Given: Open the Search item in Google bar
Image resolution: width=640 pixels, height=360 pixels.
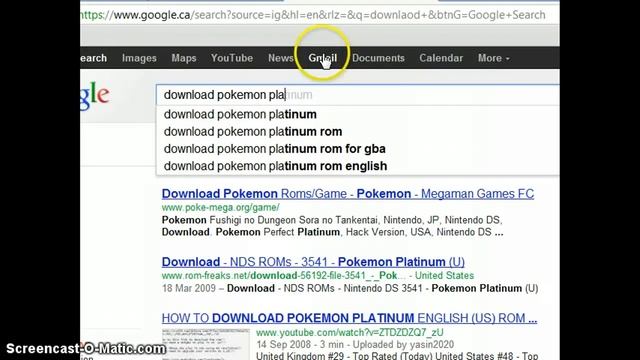Looking at the screenshot, I should tap(93, 58).
